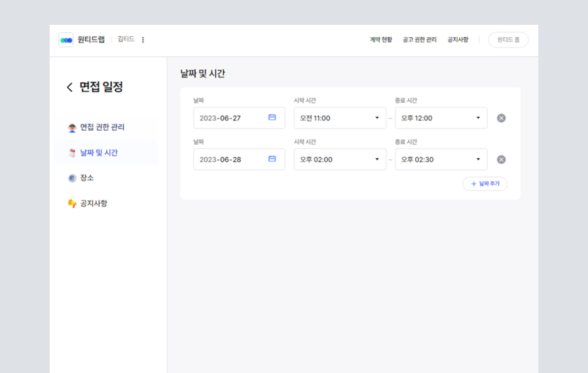Open 계약 현황 in top navigation
Viewport: 588px width, 373px height.
pyautogui.click(x=381, y=40)
